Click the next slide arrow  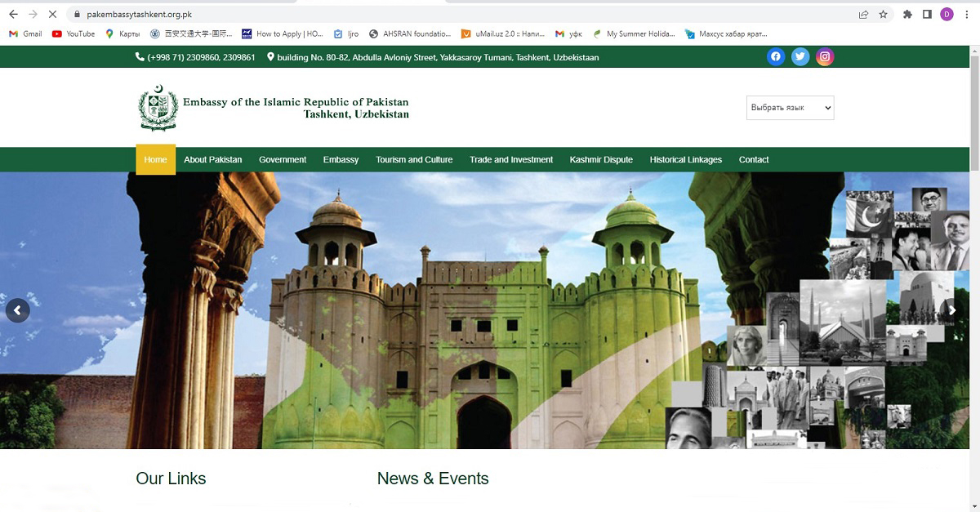coord(951,310)
